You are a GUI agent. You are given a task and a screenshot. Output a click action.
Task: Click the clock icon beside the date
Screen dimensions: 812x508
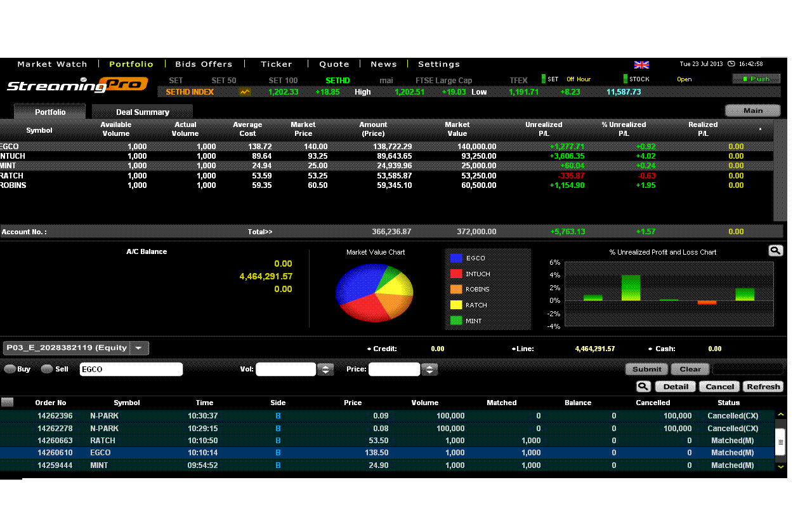click(731, 64)
